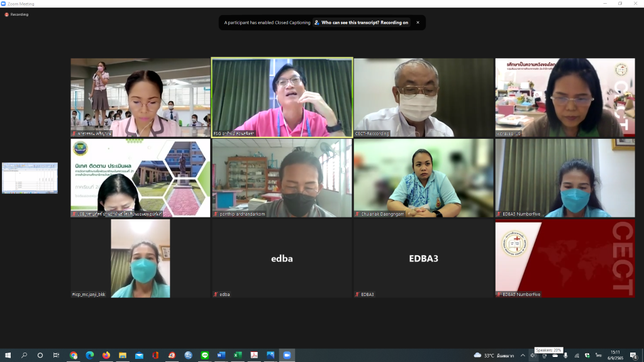Image resolution: width=644 pixels, height=362 pixels.
Task: Click the Recording indicator in the Zoom window
Action: coord(17,14)
